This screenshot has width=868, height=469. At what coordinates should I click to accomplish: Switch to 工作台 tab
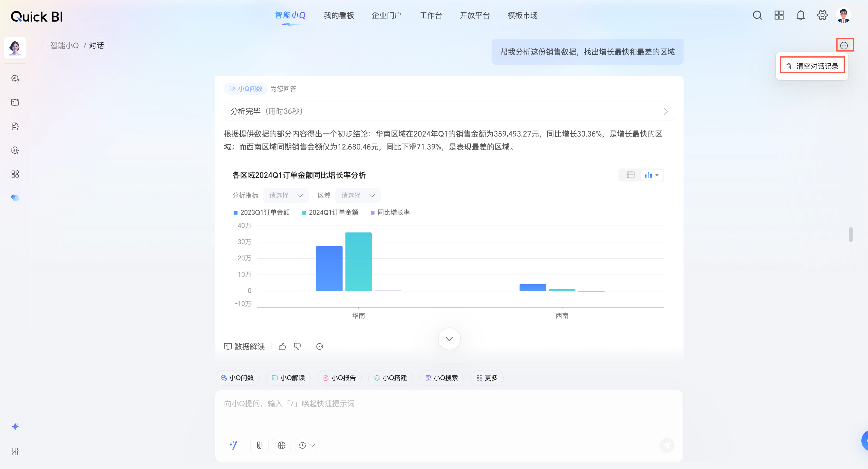[x=431, y=15]
